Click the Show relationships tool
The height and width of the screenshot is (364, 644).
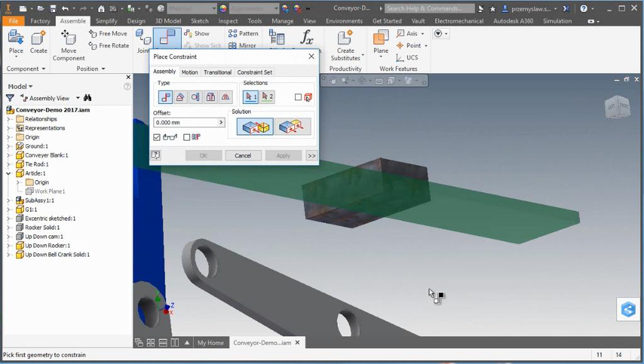coord(197,33)
